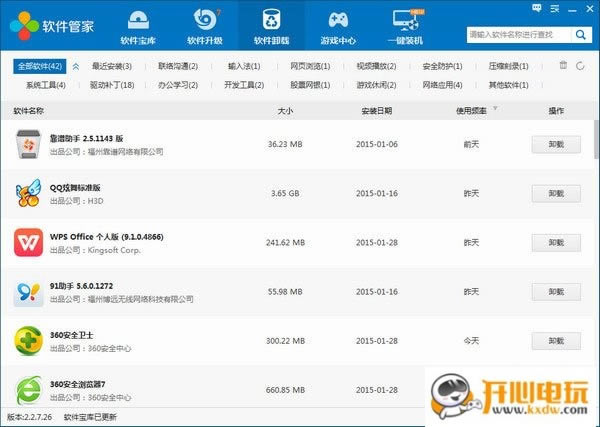This screenshot has height=427, width=600.
Task: Click the 版本:2.2.7.26 version text
Action: pos(29,417)
